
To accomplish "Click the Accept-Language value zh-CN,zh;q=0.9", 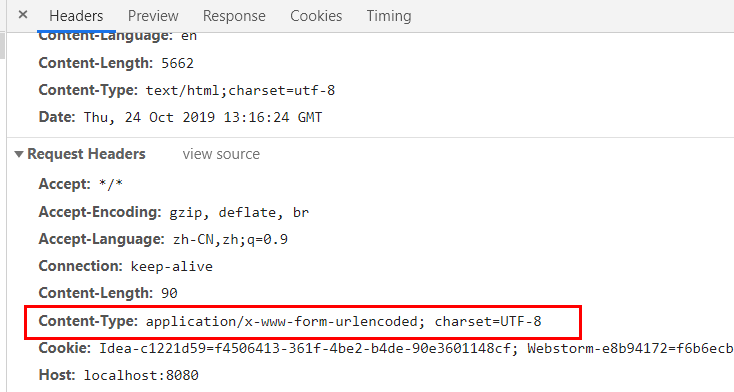I will pyautogui.click(x=230, y=239).
